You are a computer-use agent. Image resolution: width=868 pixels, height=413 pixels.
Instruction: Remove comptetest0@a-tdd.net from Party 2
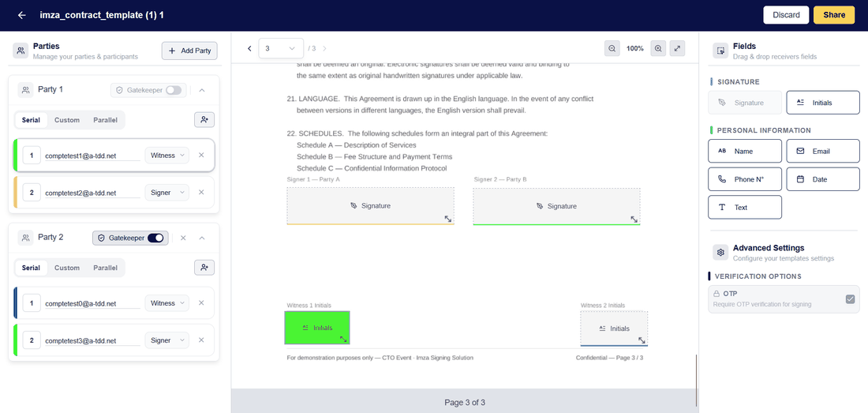click(201, 302)
